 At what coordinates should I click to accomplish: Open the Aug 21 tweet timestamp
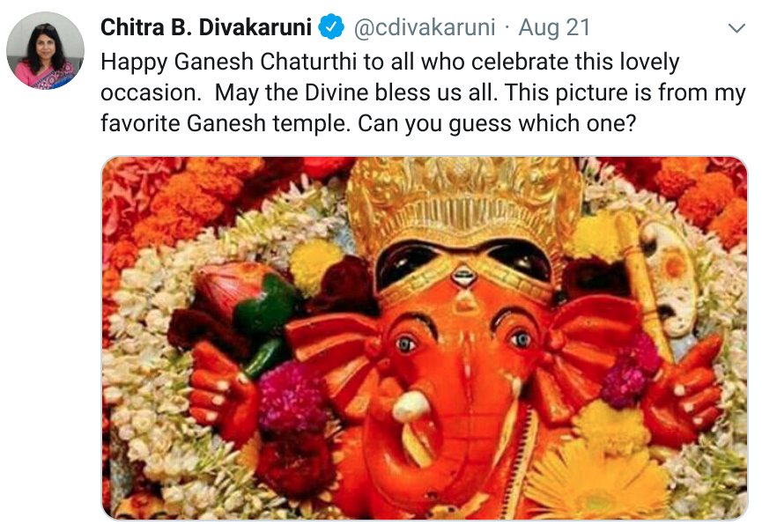pos(554,27)
